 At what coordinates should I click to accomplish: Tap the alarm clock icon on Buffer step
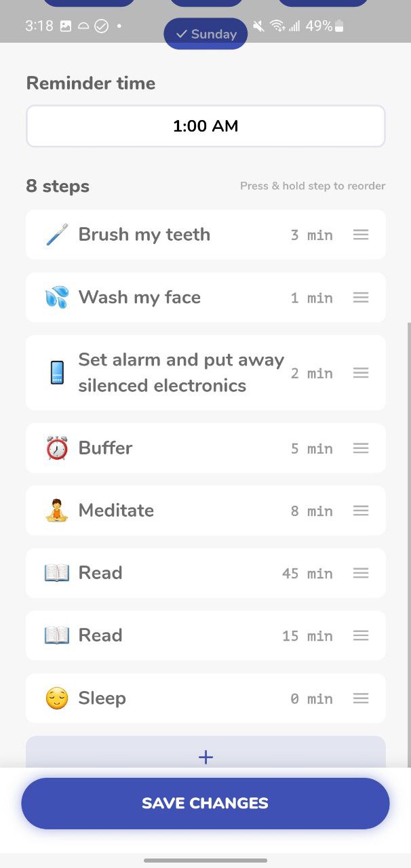tap(57, 448)
